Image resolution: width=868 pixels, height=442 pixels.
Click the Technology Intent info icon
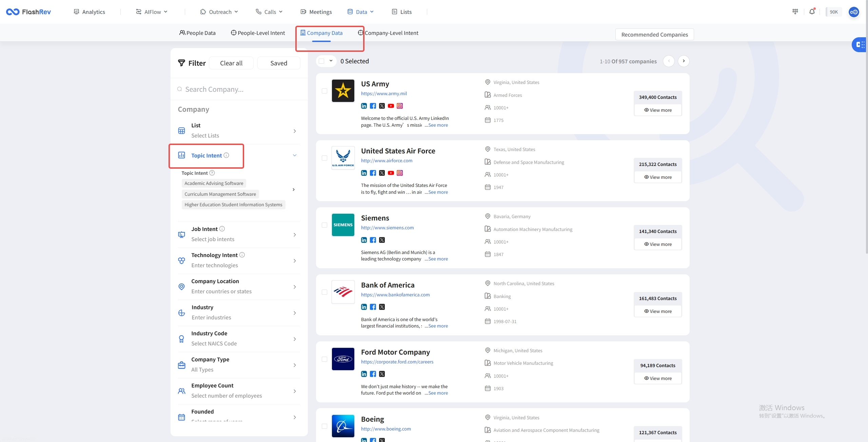tap(242, 255)
